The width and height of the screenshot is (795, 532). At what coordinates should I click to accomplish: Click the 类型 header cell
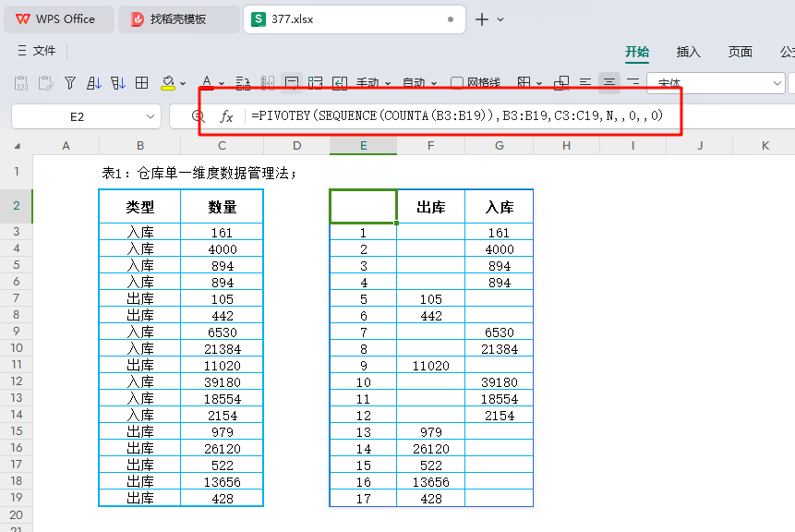(x=140, y=206)
